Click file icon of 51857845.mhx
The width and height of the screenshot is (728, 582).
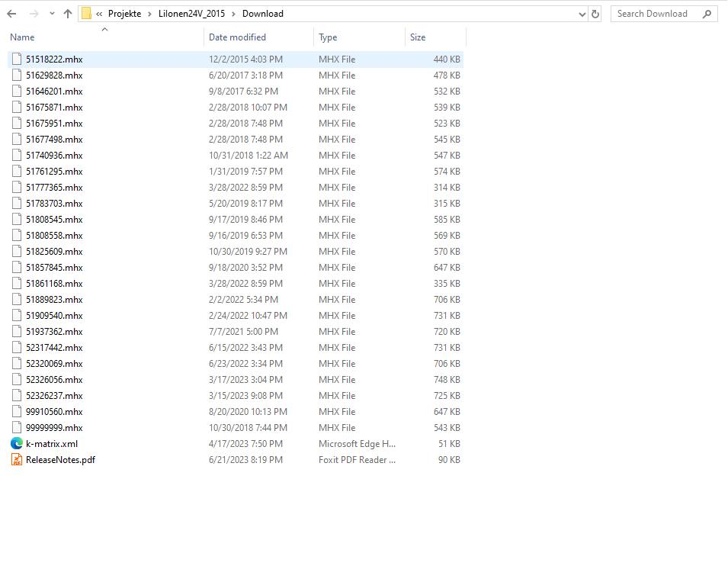click(17, 267)
